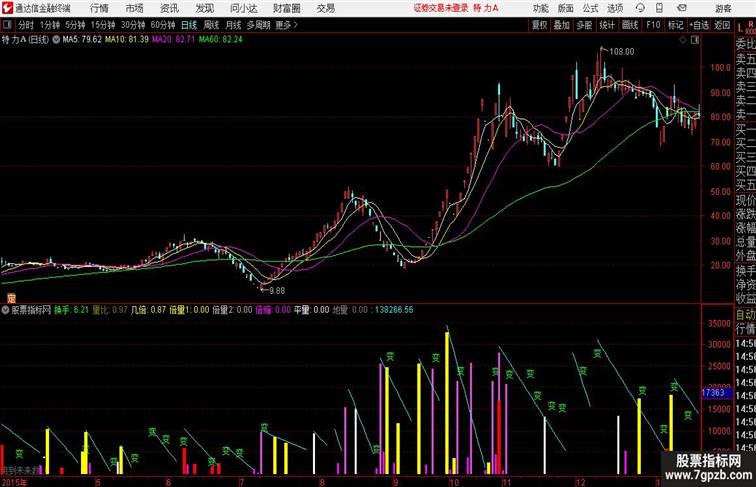Add stock with +自选 button
The image size is (756, 487).
(x=699, y=25)
